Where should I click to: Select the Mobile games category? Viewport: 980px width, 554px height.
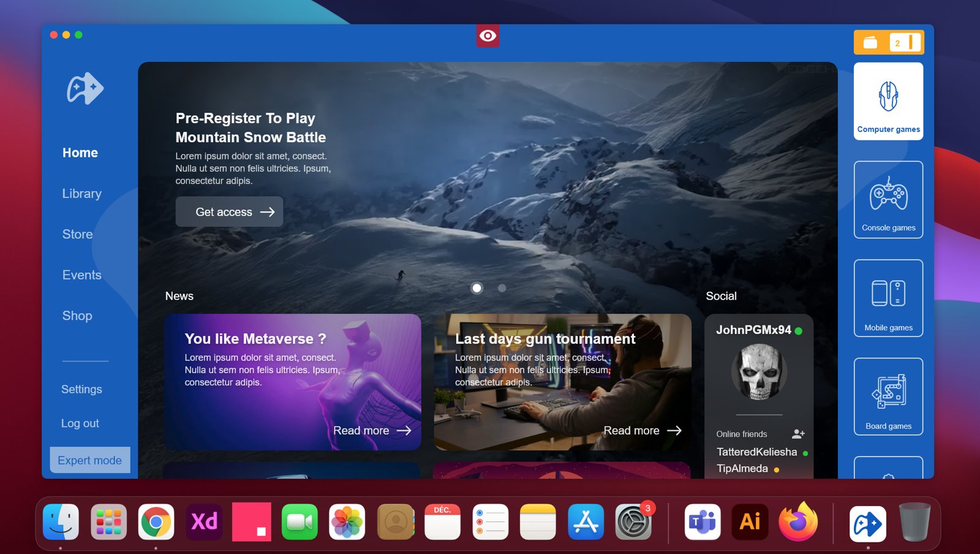click(x=888, y=298)
